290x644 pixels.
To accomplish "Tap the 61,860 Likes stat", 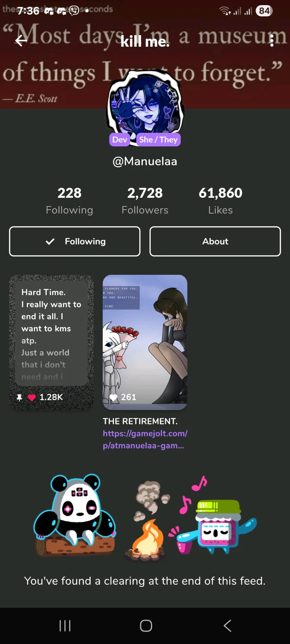I will coord(220,201).
